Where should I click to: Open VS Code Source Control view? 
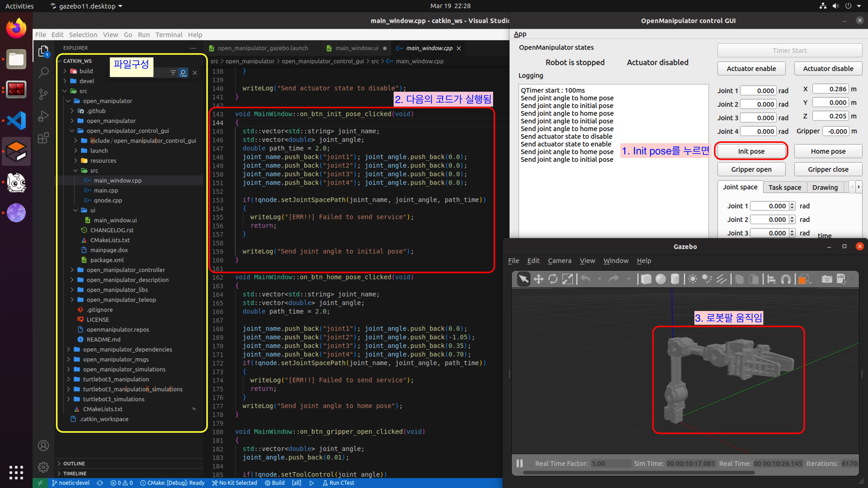point(43,94)
